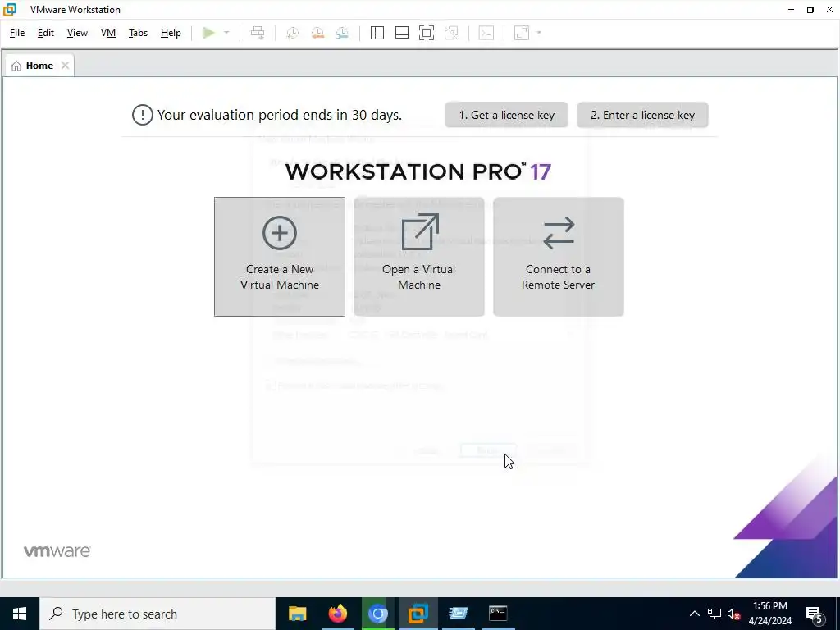Open Snapshot Manager toolbar icon
The width and height of the screenshot is (840, 630).
tap(342, 33)
